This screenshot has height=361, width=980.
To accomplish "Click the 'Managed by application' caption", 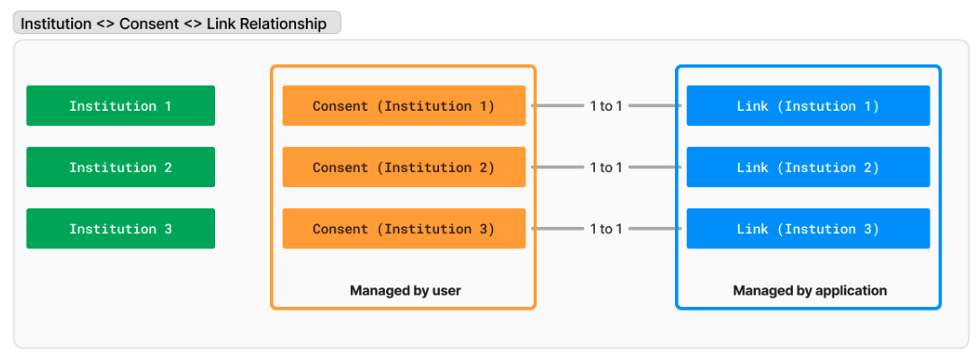I will pyautogui.click(x=809, y=290).
